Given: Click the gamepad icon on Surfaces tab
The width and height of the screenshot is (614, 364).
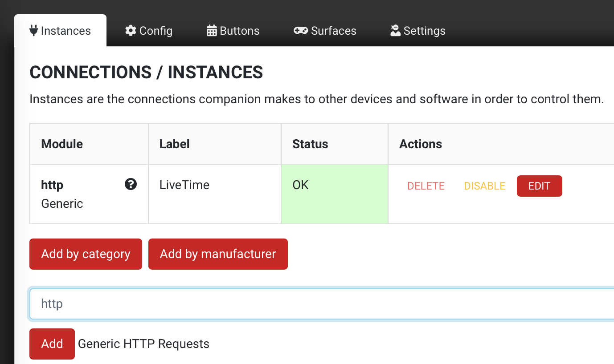Looking at the screenshot, I should pos(301,31).
